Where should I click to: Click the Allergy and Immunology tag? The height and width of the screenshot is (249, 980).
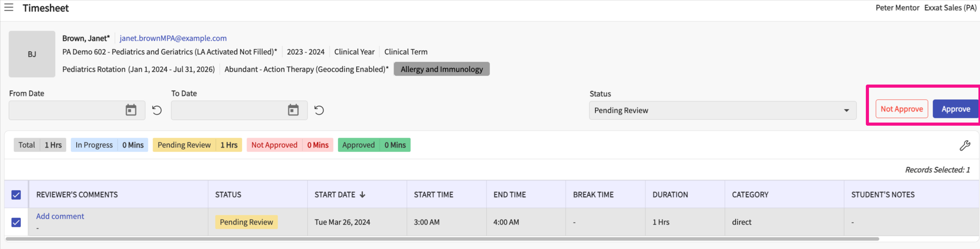click(x=441, y=69)
